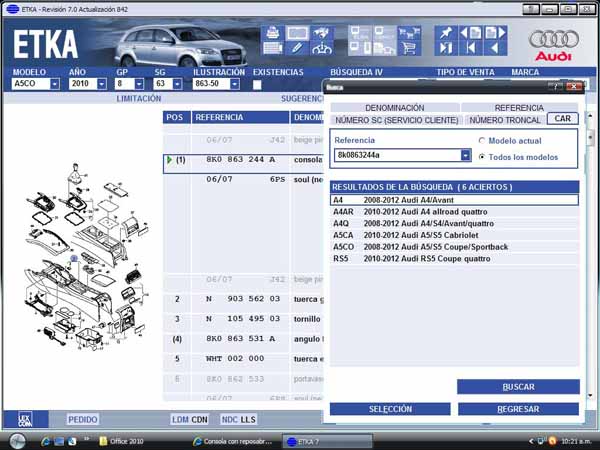Open search with the binoculars icon

pos(321,33)
